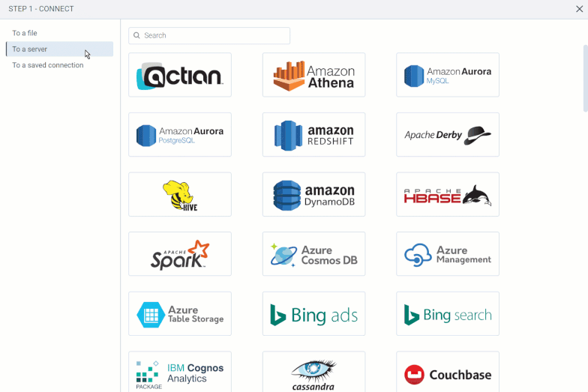Select the Azure Management tile
The width and height of the screenshot is (588, 392).
[x=448, y=254]
